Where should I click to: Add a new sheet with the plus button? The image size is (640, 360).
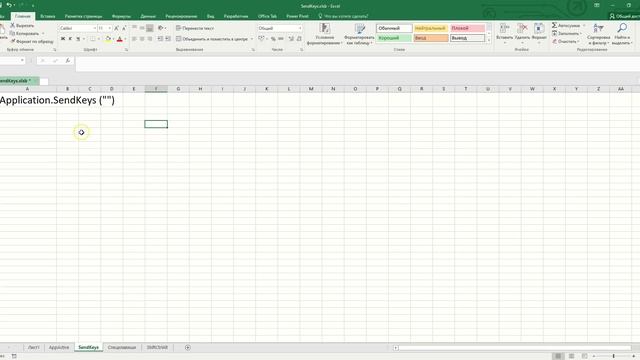(x=188, y=347)
